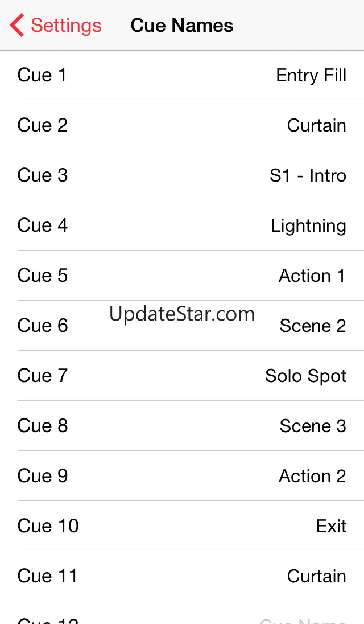Image resolution: width=364 pixels, height=624 pixels.
Task: Select Cue 11's Curtain name field
Action: 316,576
